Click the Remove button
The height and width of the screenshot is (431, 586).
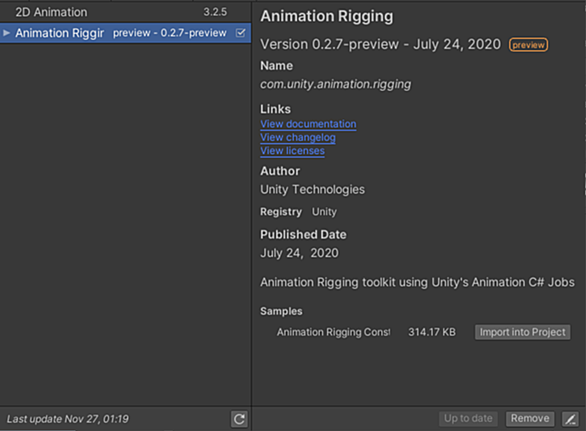(x=530, y=418)
